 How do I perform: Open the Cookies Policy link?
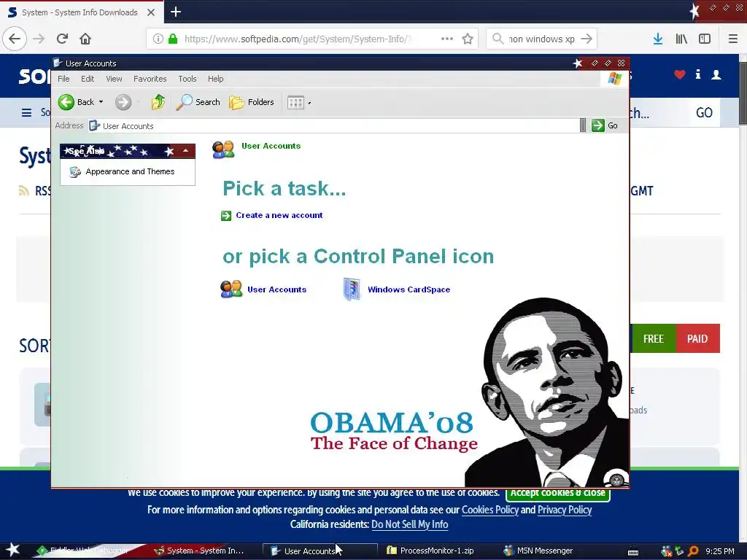tap(489, 510)
